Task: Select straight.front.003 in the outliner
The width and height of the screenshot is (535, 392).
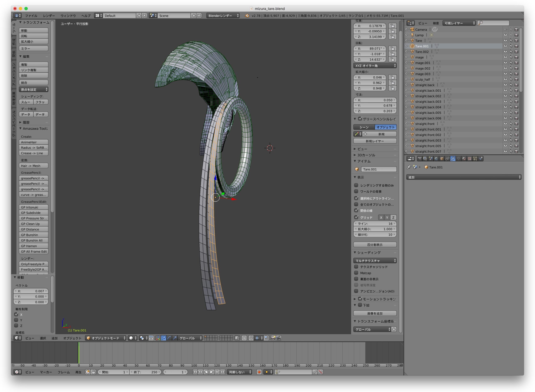Action: pos(428,140)
